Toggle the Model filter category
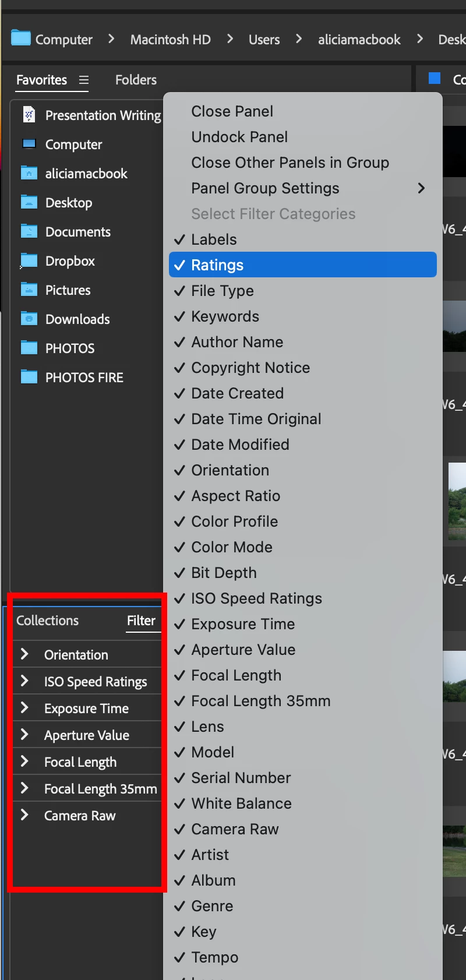 pyautogui.click(x=302, y=752)
